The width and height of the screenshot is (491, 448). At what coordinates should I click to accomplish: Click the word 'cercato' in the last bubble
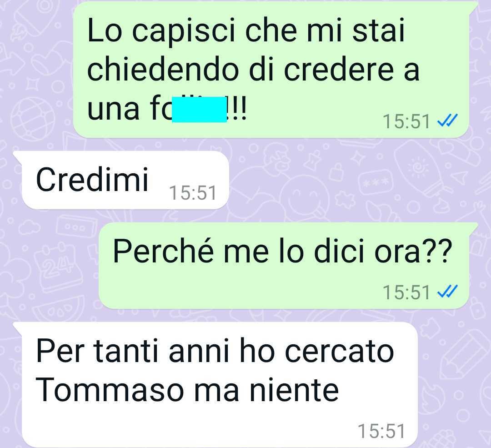(339, 352)
